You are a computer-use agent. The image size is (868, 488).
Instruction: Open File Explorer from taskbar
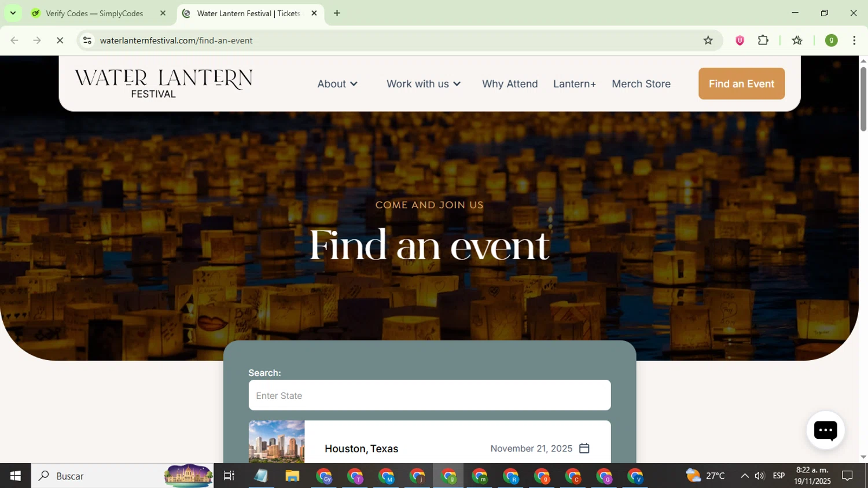292,476
